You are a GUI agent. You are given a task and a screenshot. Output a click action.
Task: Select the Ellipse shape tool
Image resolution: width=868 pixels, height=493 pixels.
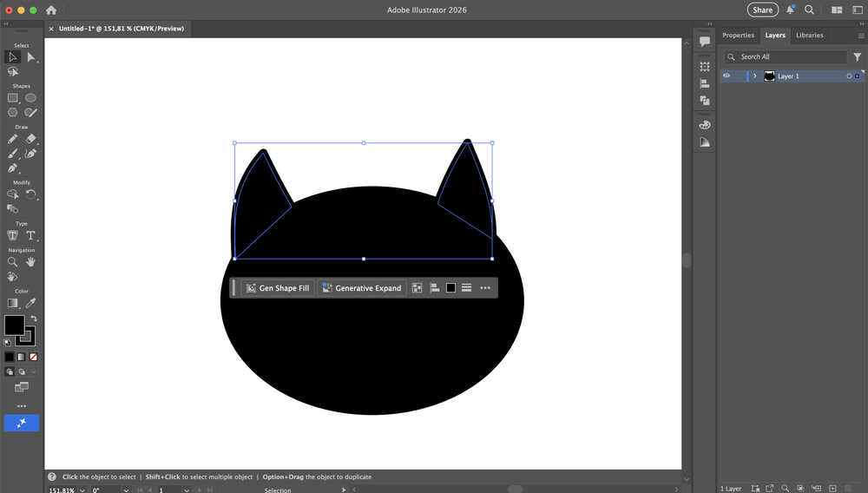(x=30, y=98)
